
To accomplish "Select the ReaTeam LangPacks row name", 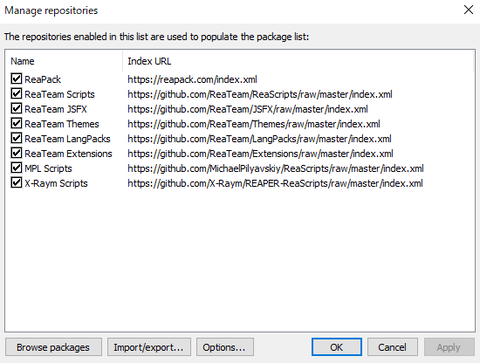I will [67, 139].
